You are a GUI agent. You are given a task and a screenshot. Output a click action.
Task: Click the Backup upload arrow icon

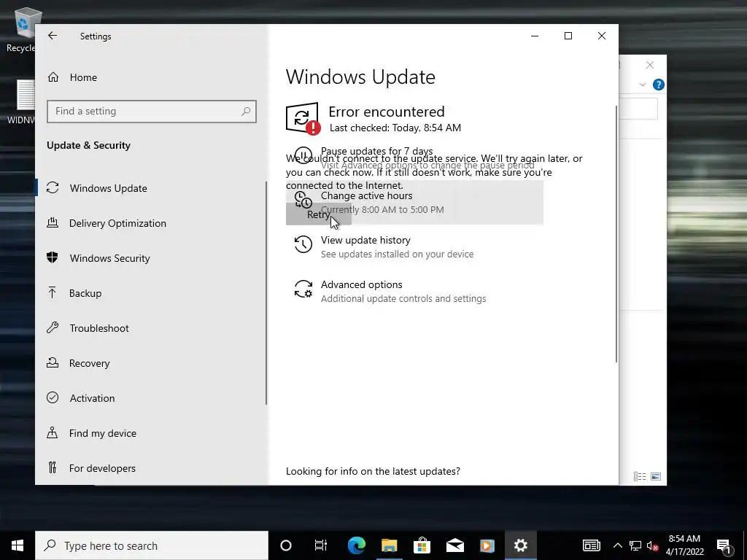[53, 292]
